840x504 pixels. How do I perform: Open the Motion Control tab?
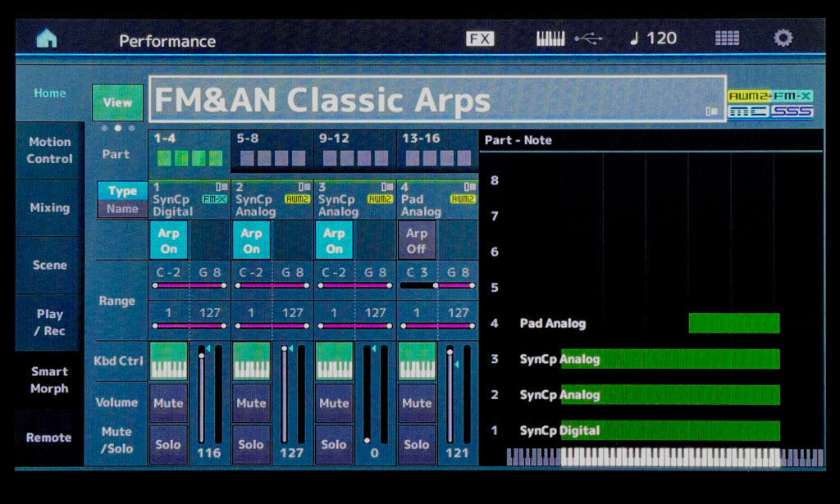50,150
